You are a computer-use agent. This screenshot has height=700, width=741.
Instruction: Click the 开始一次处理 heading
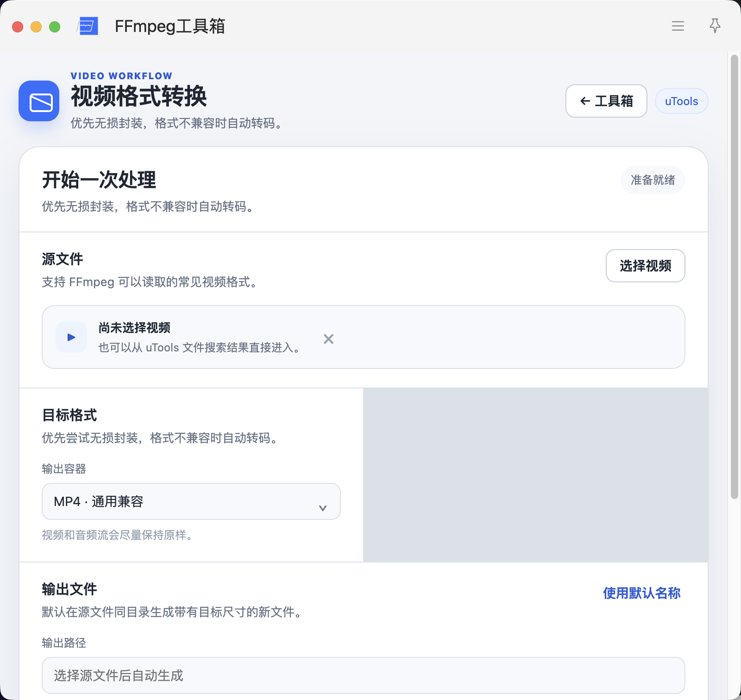99,180
